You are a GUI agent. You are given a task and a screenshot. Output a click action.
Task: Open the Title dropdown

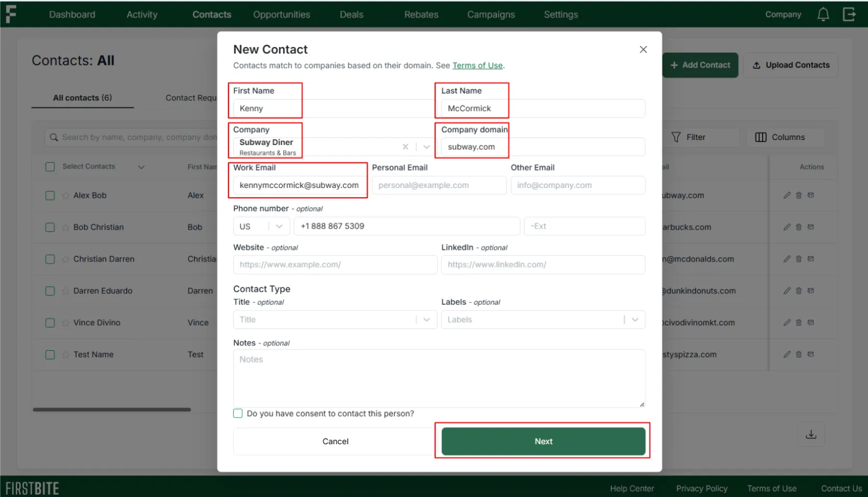335,319
